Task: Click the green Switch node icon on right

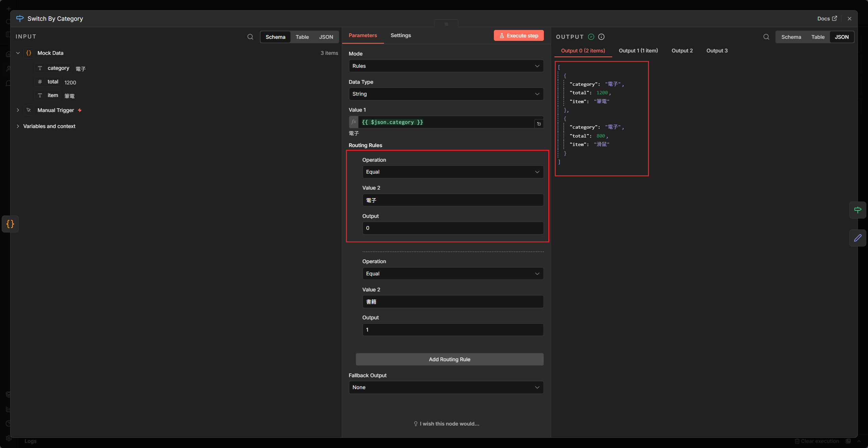Action: [x=857, y=210]
